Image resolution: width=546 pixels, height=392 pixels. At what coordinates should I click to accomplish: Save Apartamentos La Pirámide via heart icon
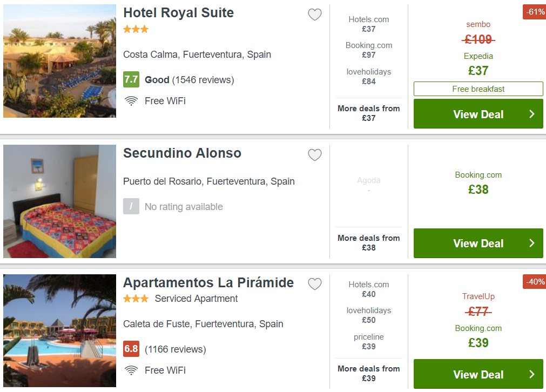point(315,284)
